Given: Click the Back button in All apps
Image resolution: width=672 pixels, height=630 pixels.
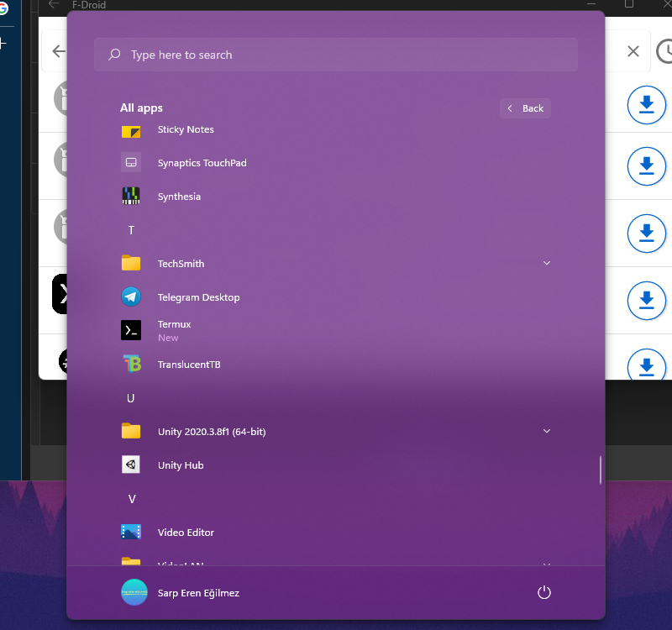Looking at the screenshot, I should point(525,108).
